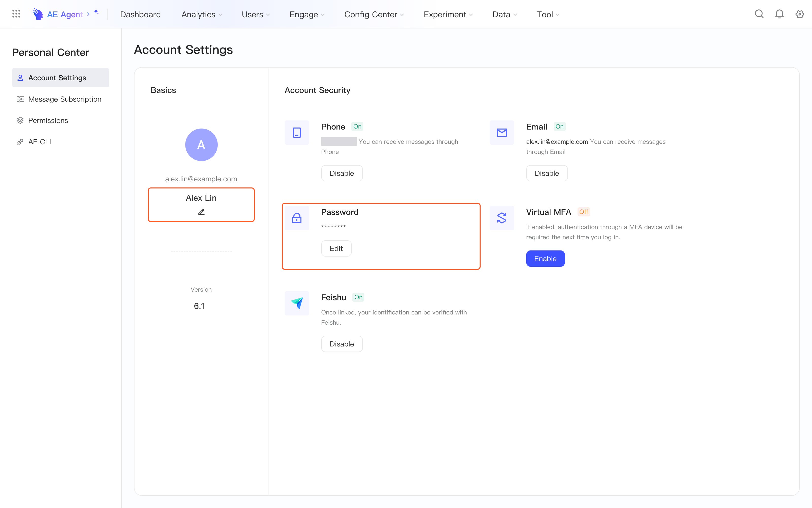Expand the Analytics dropdown menu
Image resolution: width=812 pixels, height=508 pixels.
coord(202,14)
